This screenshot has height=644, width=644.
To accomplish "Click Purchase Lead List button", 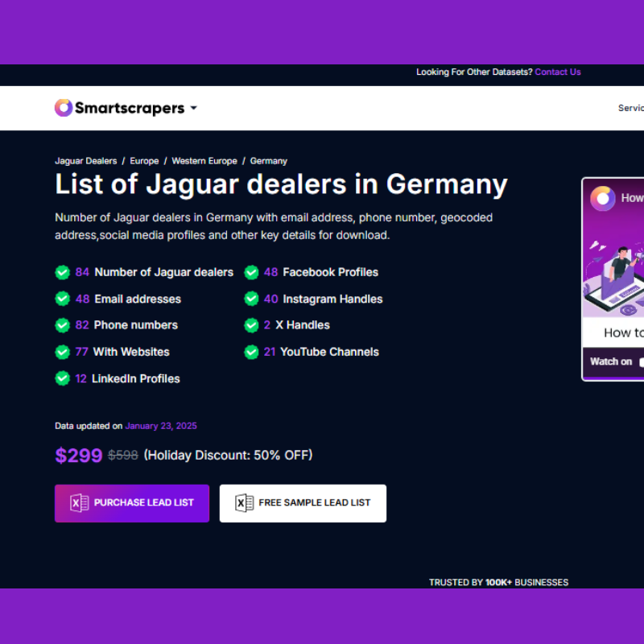I will pos(132,503).
